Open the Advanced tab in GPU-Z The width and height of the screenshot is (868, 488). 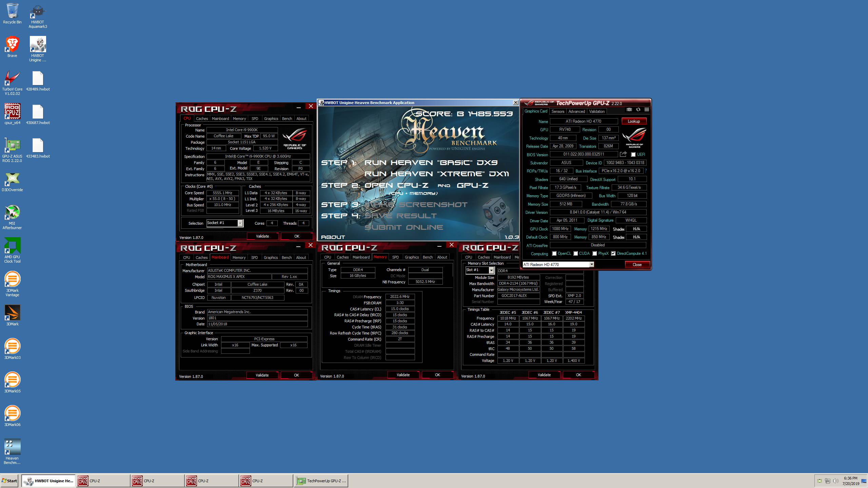[576, 111]
